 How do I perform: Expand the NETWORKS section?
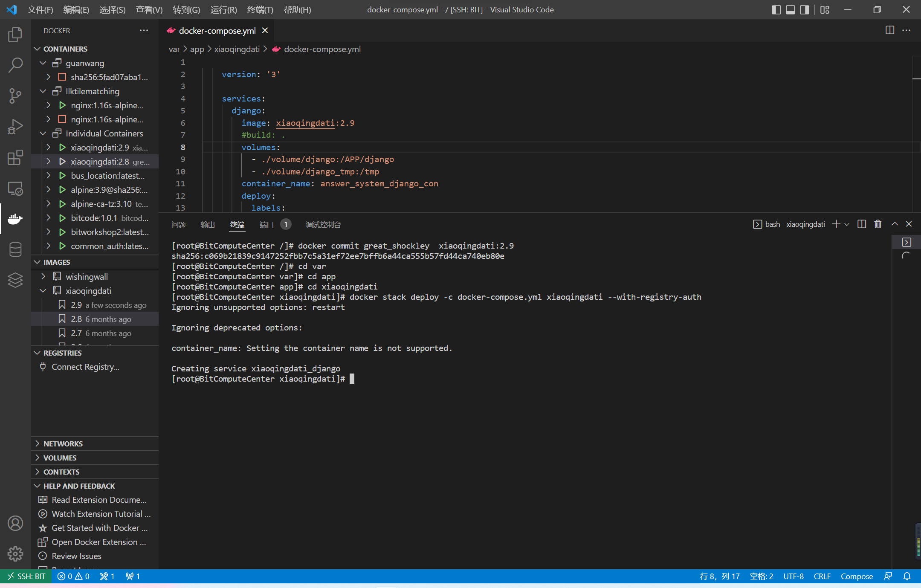point(95,443)
